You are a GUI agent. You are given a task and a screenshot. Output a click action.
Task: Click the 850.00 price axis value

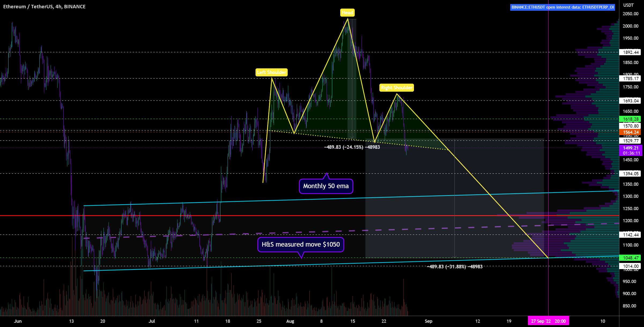point(629,306)
